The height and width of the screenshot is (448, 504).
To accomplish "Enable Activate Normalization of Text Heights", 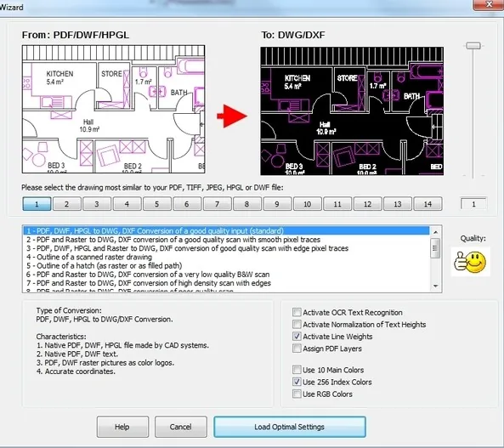I will 297,324.
